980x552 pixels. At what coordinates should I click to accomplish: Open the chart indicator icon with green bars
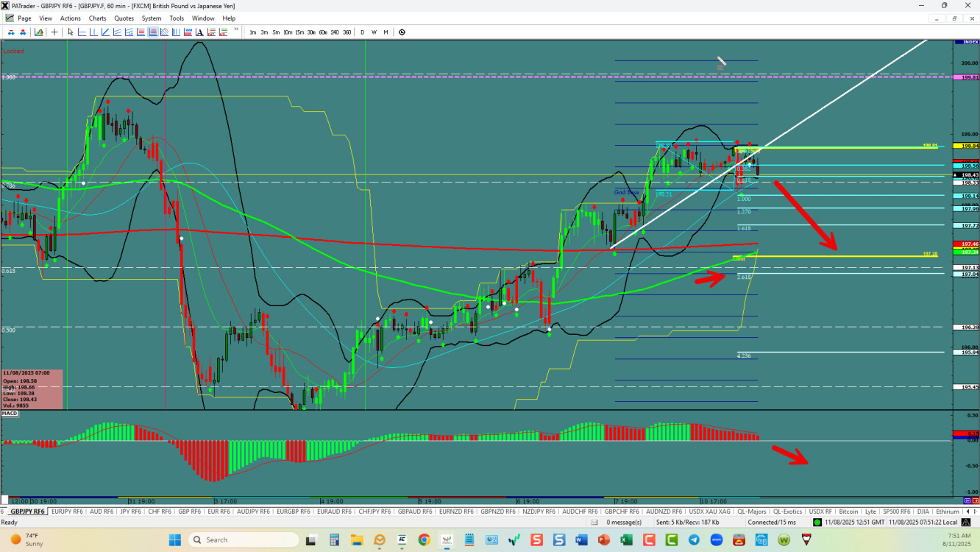pos(38,32)
